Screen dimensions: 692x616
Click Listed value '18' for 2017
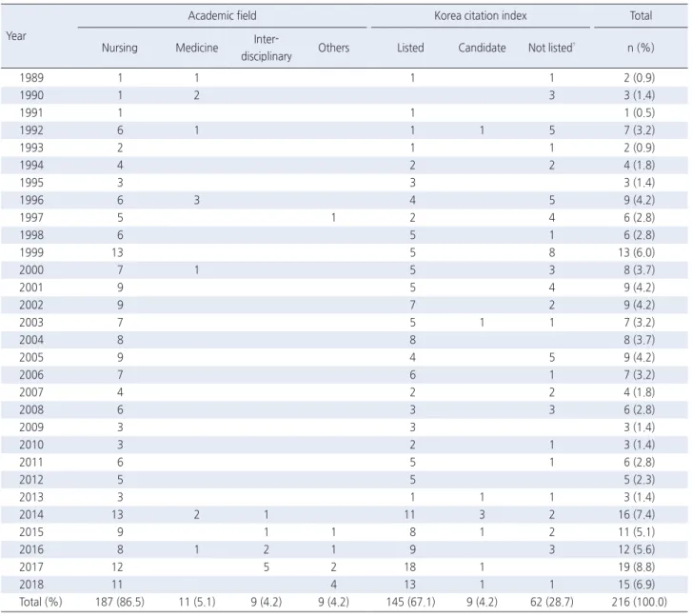410,567
